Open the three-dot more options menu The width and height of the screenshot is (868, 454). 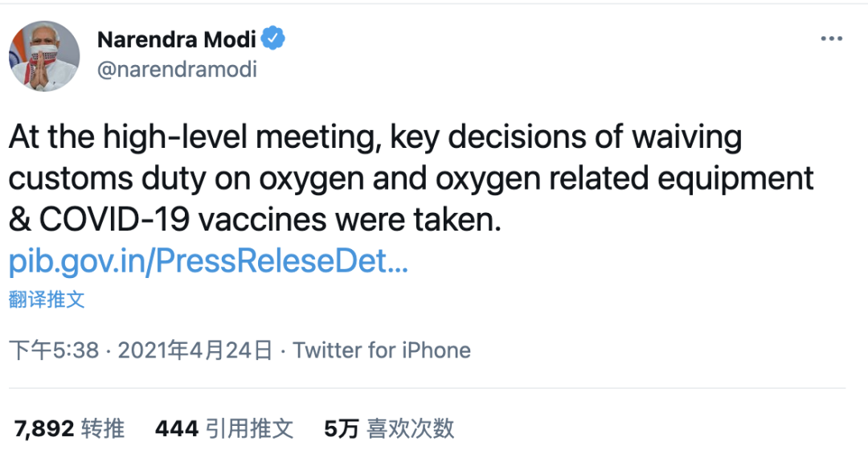[x=832, y=39]
